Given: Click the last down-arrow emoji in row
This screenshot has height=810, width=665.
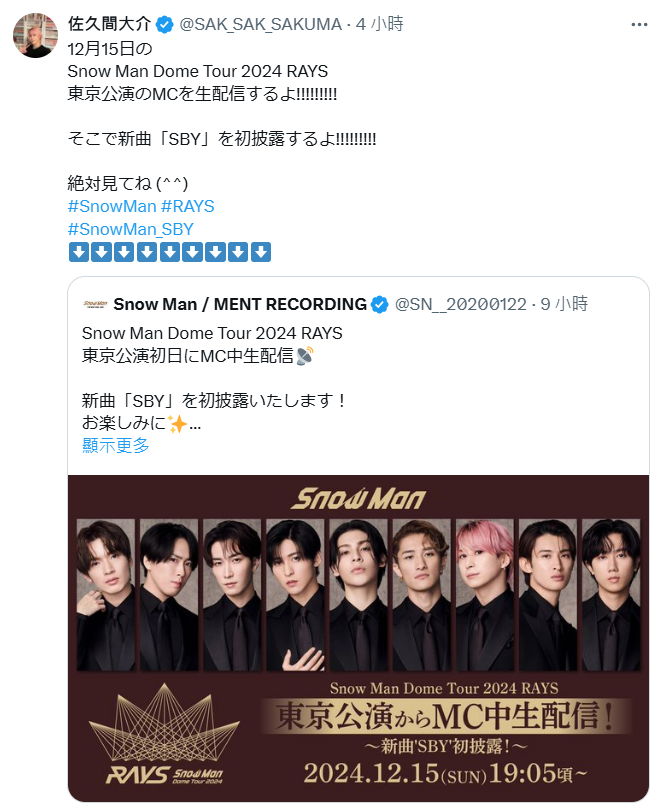Looking at the screenshot, I should click(x=261, y=252).
